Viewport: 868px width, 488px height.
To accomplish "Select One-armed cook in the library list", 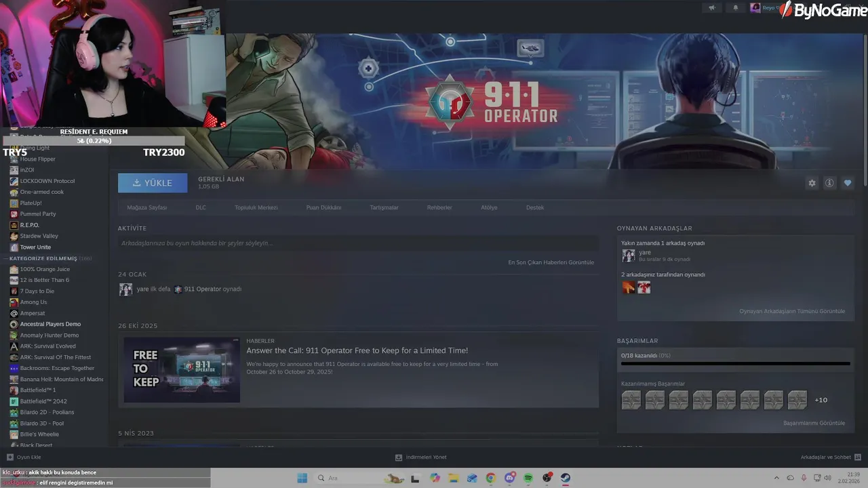I will point(42,192).
